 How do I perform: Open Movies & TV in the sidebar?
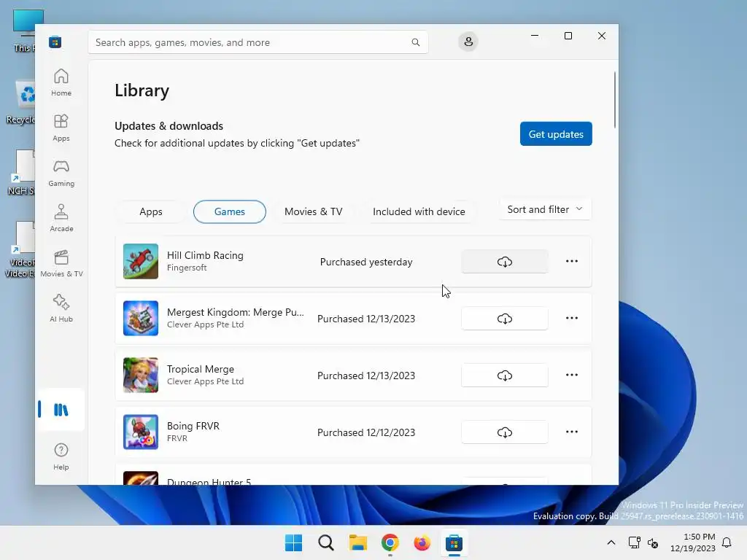coord(61,263)
